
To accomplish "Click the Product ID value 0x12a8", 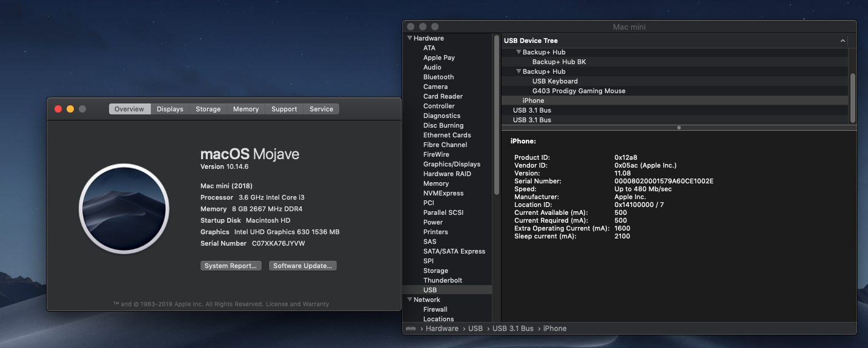I will click(624, 157).
